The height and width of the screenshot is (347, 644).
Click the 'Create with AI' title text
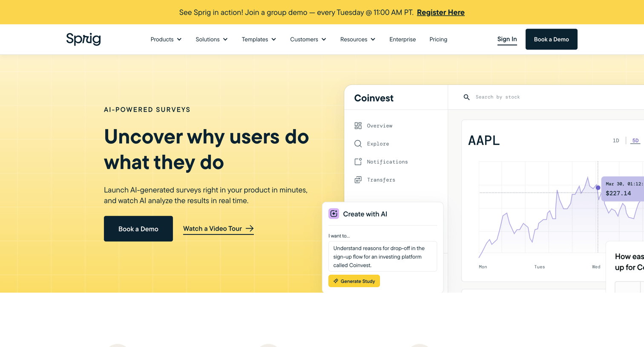point(365,214)
